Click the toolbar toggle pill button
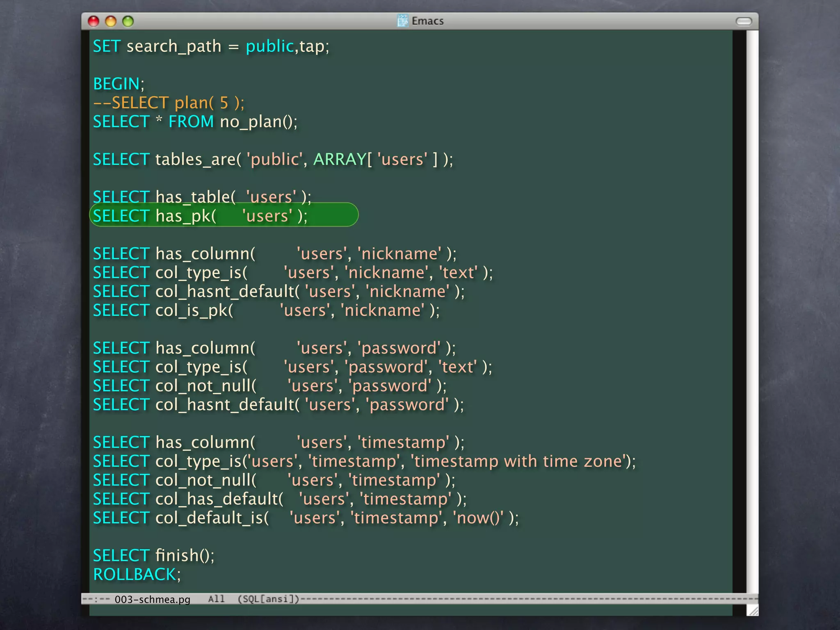Viewport: 840px width, 630px height. point(744,21)
